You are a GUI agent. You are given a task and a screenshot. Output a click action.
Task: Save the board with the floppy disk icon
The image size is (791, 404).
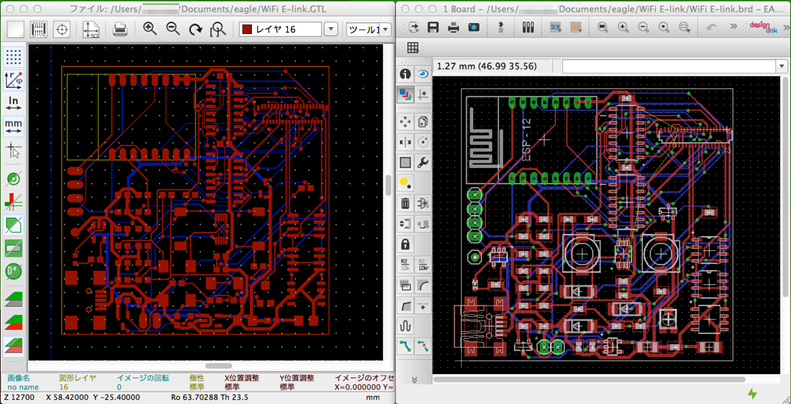coord(433,27)
